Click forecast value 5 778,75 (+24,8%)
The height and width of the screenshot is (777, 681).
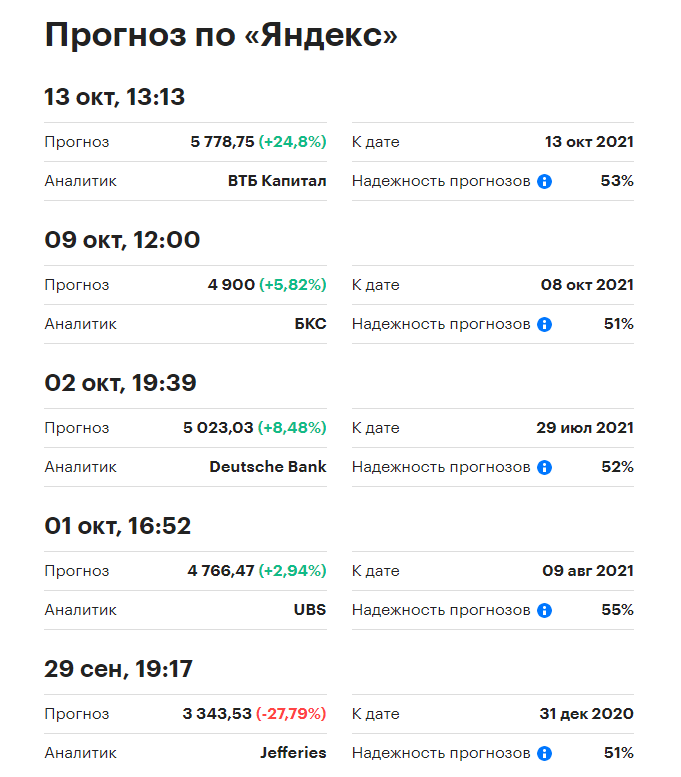[258, 142]
